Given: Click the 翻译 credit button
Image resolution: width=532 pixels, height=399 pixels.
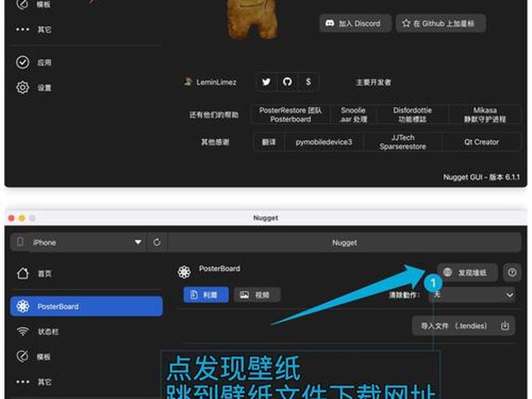Looking at the screenshot, I should coord(269,142).
